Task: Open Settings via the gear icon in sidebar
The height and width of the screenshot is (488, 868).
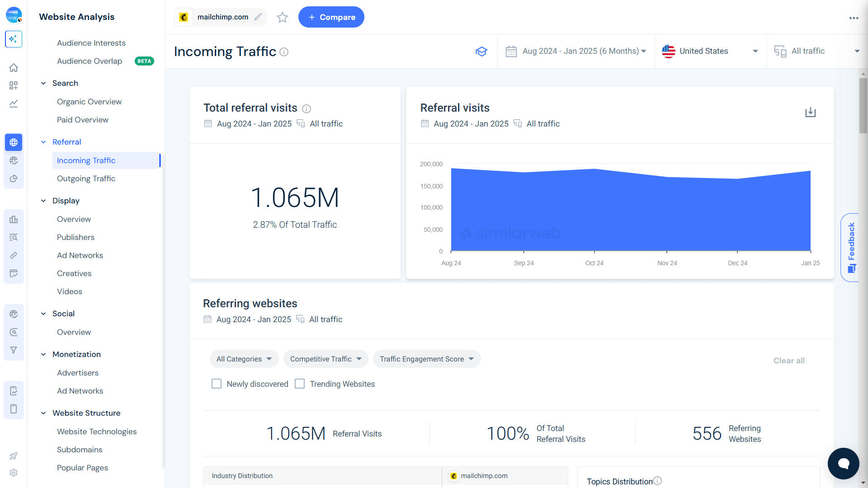Action: (14, 473)
